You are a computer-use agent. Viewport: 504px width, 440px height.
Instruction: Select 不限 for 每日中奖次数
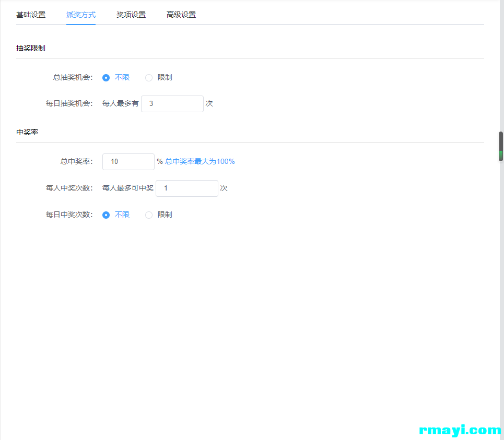[x=106, y=215]
